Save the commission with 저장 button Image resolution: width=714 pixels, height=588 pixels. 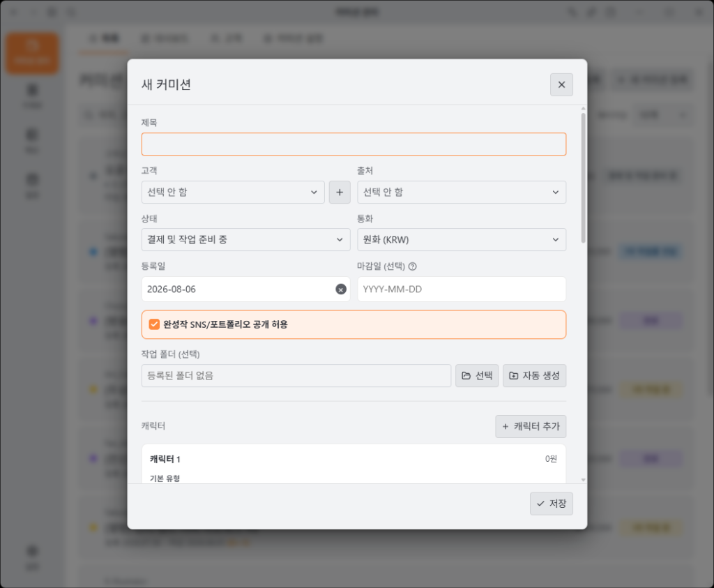click(551, 504)
